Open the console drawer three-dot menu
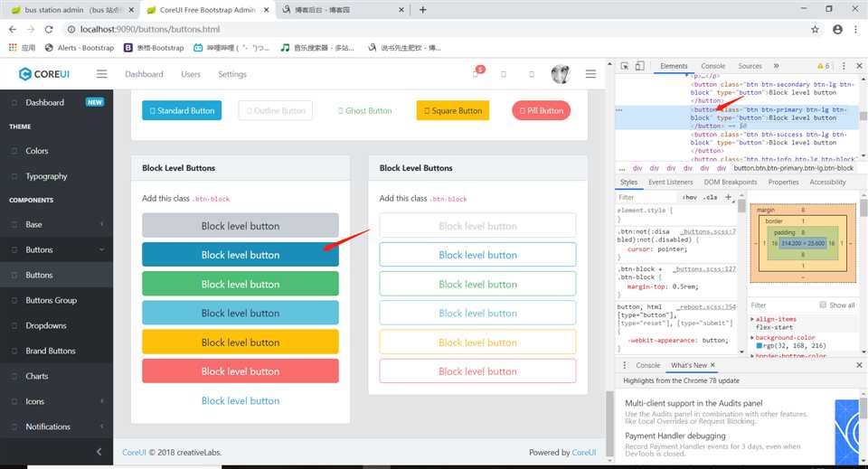This screenshot has height=469, width=868. [625, 365]
